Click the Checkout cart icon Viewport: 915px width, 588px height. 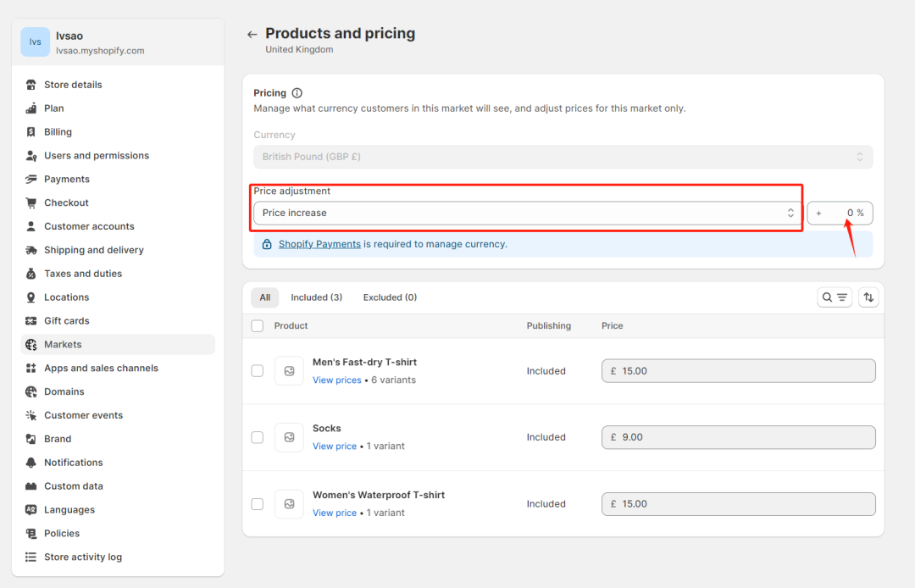(31, 203)
